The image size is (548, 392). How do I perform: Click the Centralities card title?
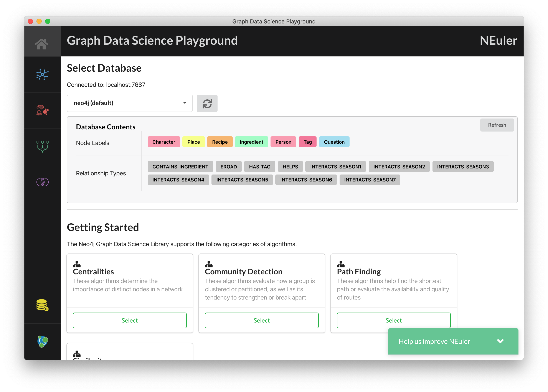93,272
